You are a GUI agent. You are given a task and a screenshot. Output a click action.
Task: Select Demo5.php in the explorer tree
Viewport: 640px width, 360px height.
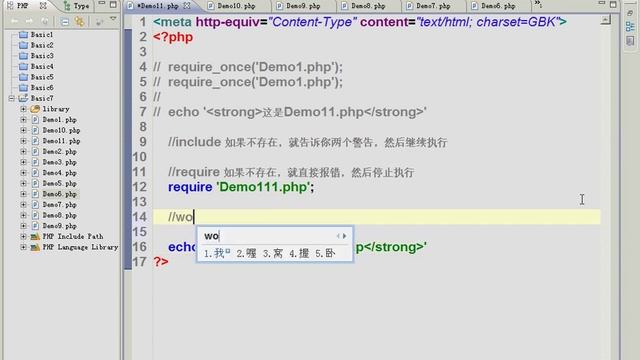60,183
